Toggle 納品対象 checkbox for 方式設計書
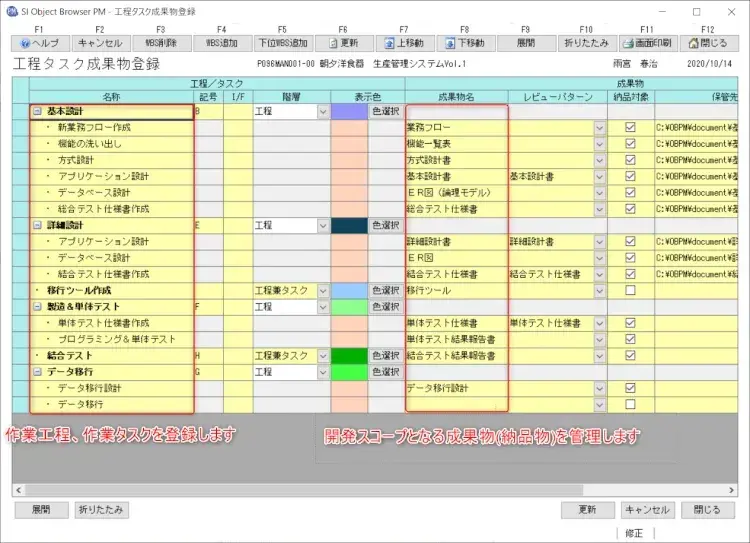Viewport: 750px width, 543px height. [x=630, y=160]
